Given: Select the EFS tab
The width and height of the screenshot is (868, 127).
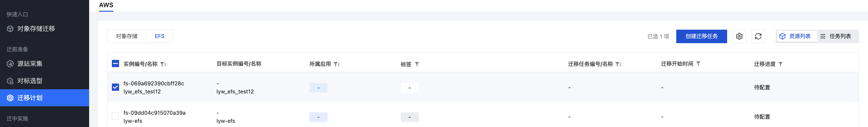Looking at the screenshot, I should [x=159, y=37].
